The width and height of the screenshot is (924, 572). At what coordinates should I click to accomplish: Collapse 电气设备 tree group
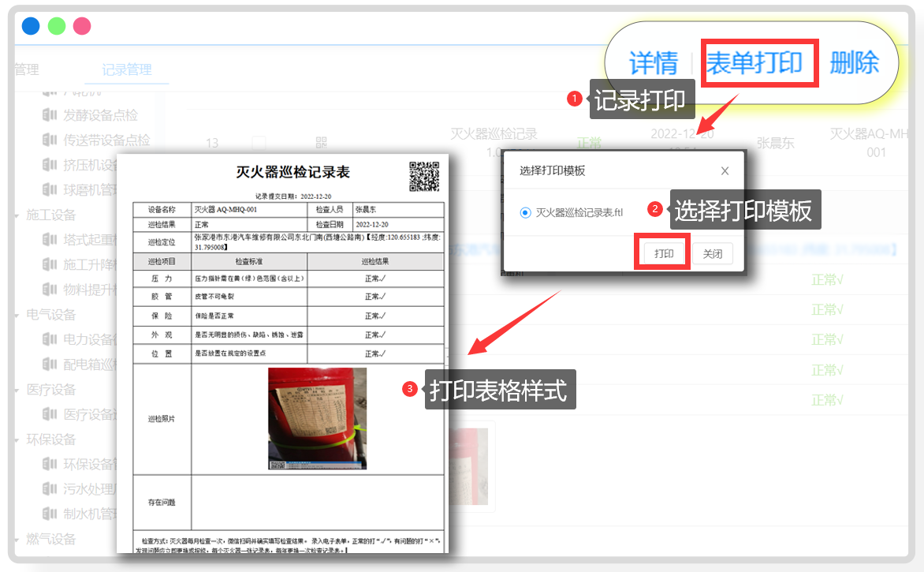pos(17,316)
